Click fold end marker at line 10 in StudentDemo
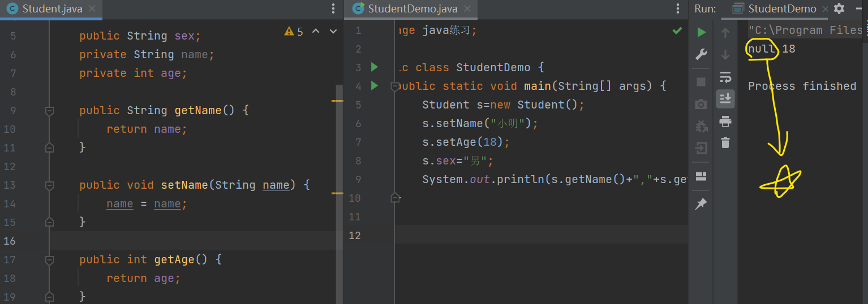Viewport: 868px width, 304px height. (x=395, y=198)
